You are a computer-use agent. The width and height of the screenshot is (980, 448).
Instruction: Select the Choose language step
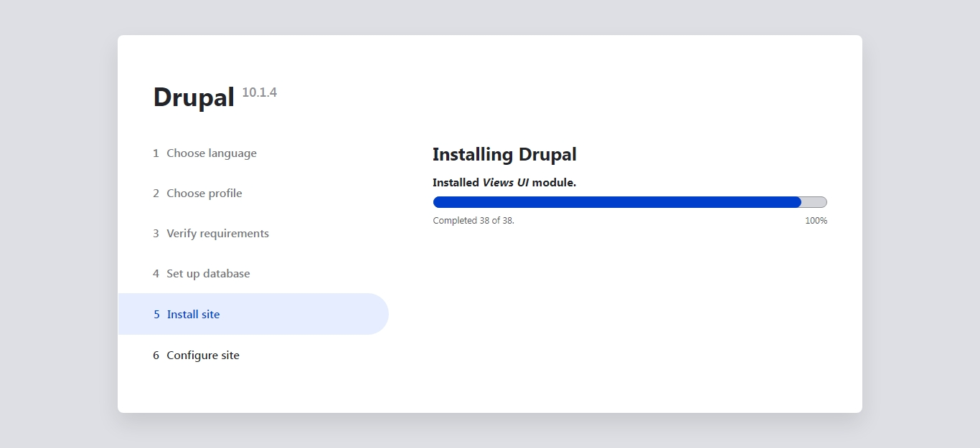coord(211,153)
